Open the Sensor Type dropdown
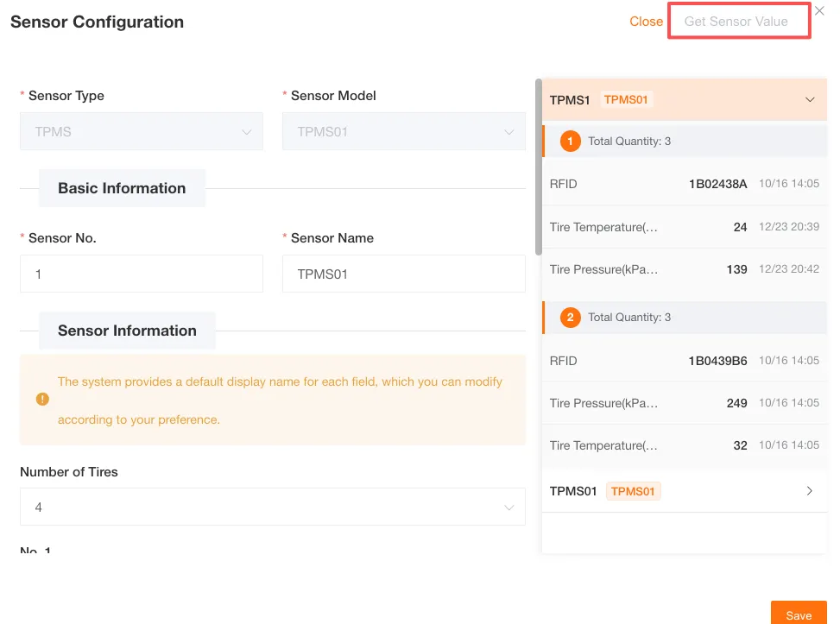 (x=141, y=132)
